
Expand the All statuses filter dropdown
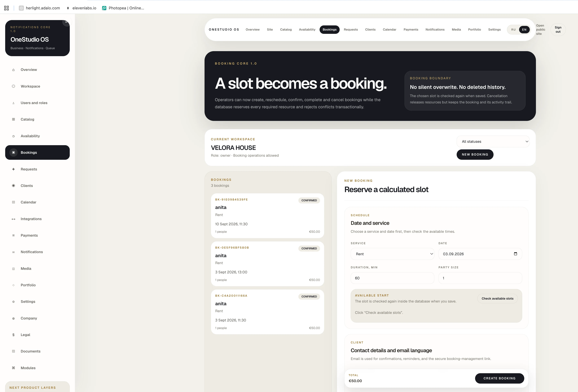click(493, 141)
